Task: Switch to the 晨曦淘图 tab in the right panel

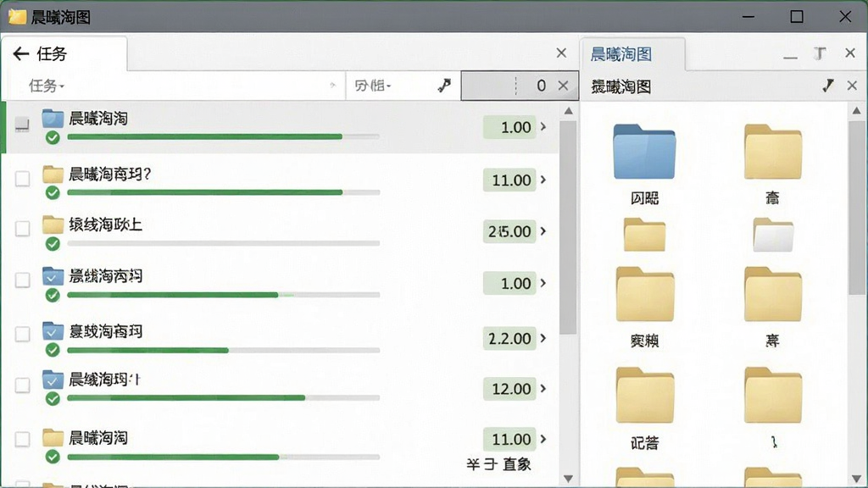Action: pyautogui.click(x=621, y=54)
